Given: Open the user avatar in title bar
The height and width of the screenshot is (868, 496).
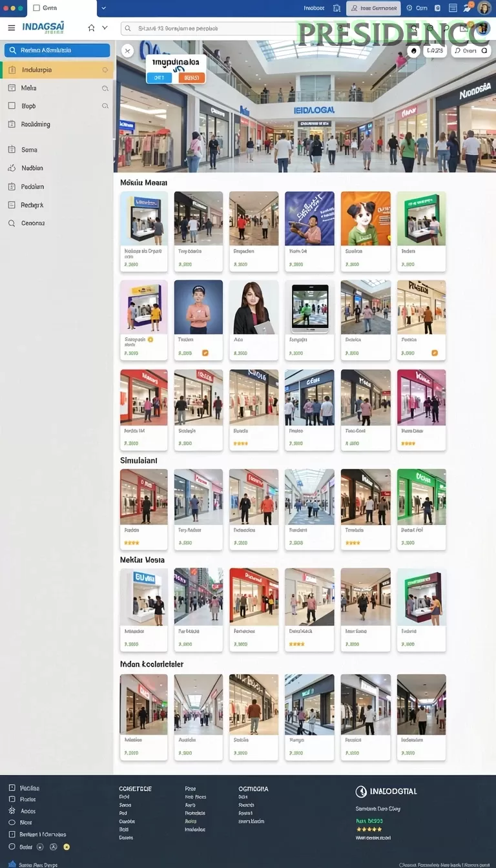Looking at the screenshot, I should (x=484, y=8).
